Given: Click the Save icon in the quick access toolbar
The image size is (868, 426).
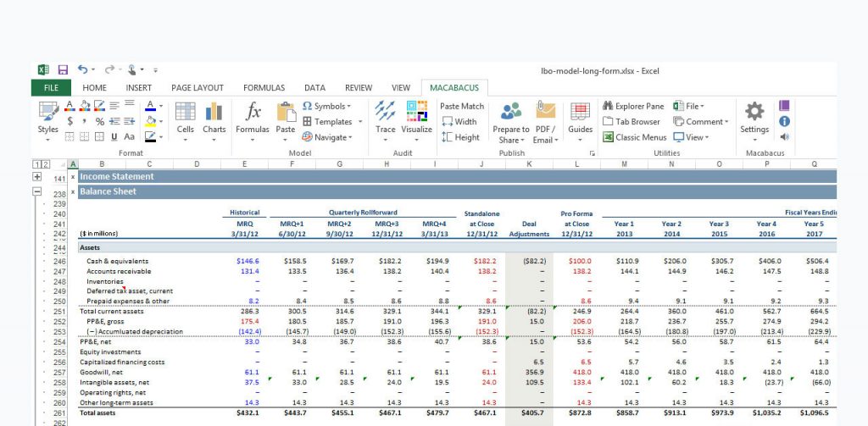Looking at the screenshot, I should (x=63, y=69).
